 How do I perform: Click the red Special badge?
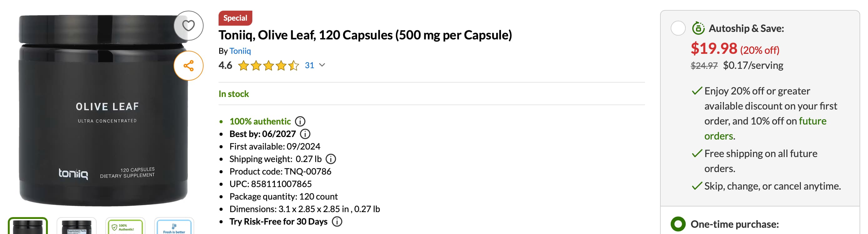pos(235,18)
